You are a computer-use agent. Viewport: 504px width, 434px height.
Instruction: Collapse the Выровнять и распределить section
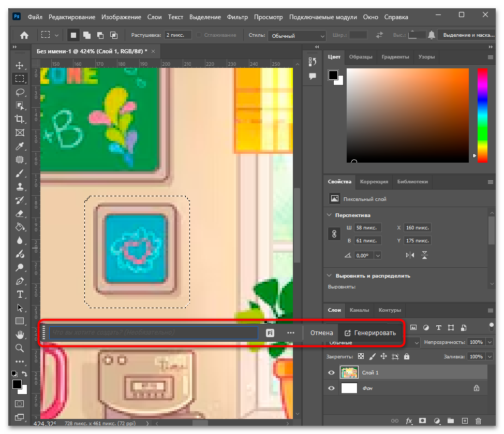pos(329,276)
